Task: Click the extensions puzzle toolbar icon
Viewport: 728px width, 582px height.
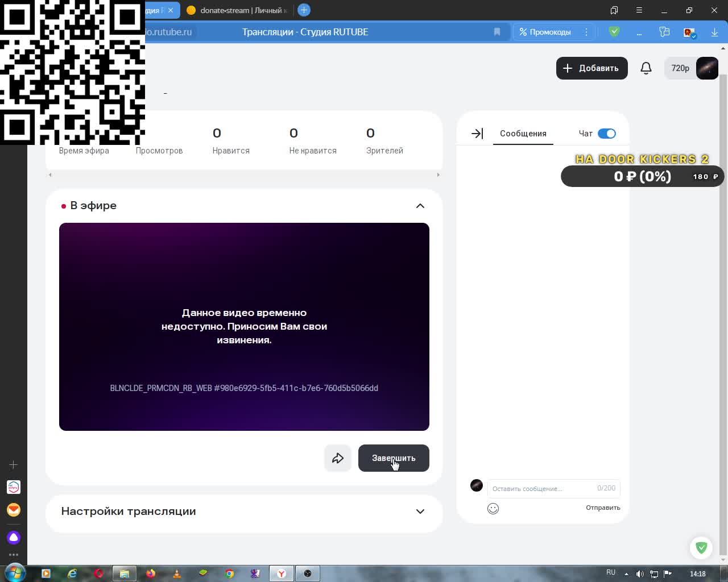Action: 664,32
